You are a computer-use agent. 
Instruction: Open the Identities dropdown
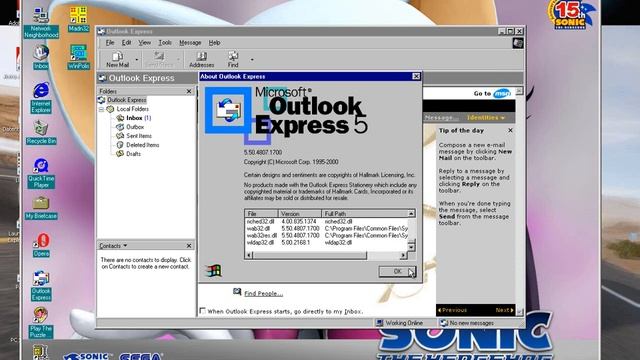pos(486,118)
